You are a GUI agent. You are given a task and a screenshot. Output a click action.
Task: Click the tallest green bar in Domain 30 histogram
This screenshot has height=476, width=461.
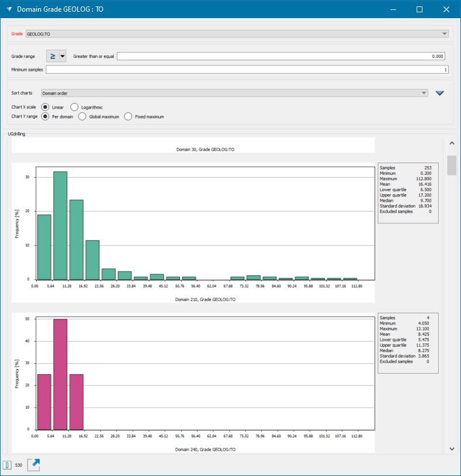[x=60, y=225]
